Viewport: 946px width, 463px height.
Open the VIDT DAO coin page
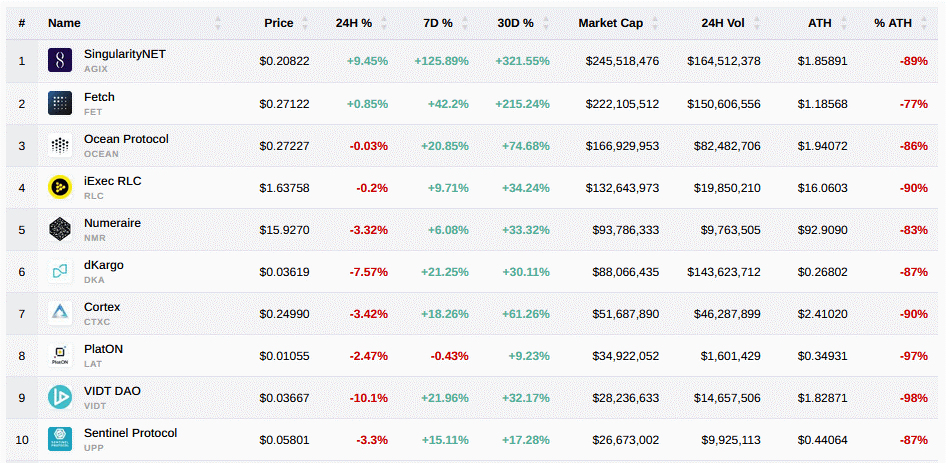112,391
